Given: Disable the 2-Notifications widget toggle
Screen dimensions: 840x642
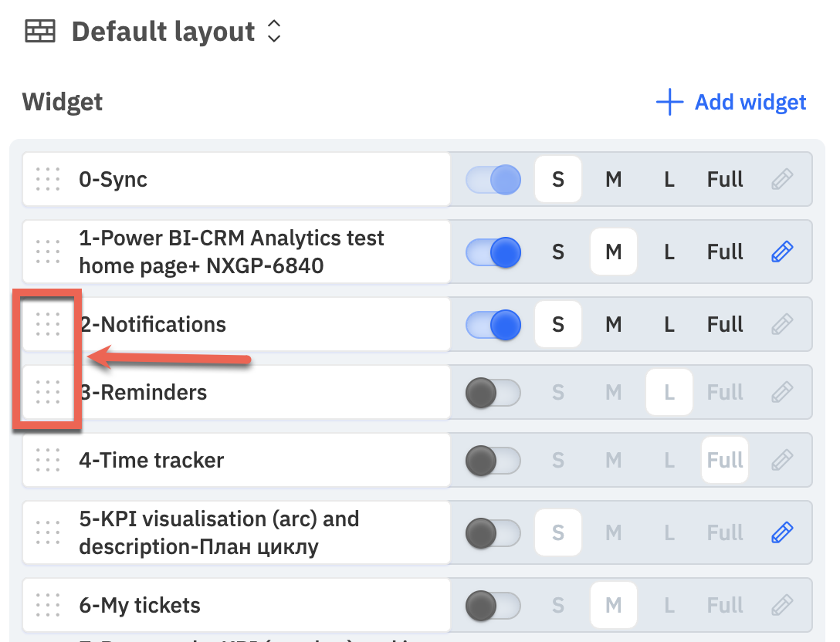Looking at the screenshot, I should (x=493, y=325).
